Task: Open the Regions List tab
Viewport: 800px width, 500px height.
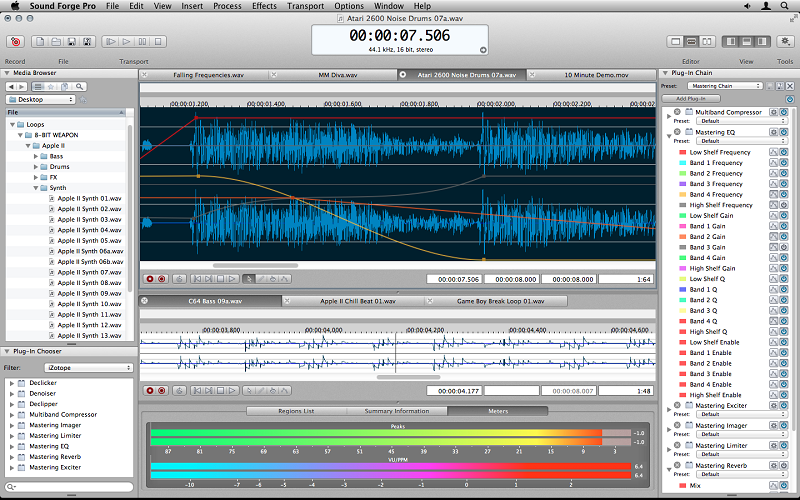Action: click(x=296, y=411)
